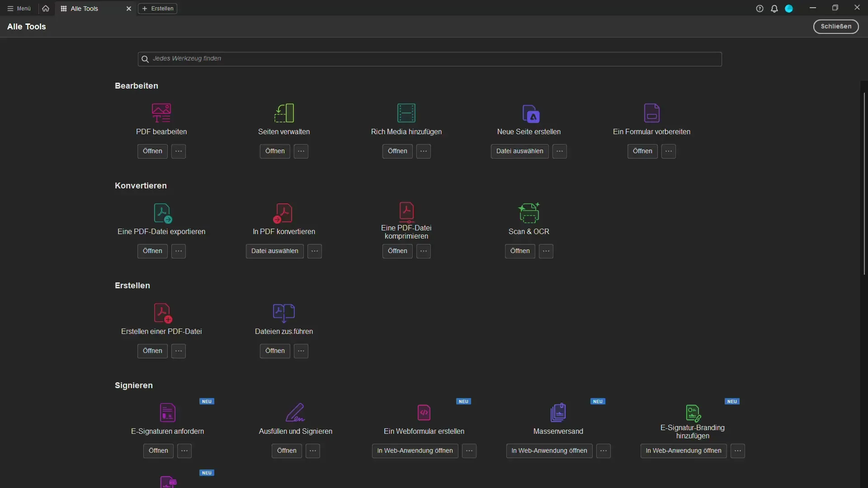The image size is (868, 488).
Task: Click the Home icon in the toolbar
Action: pos(45,8)
